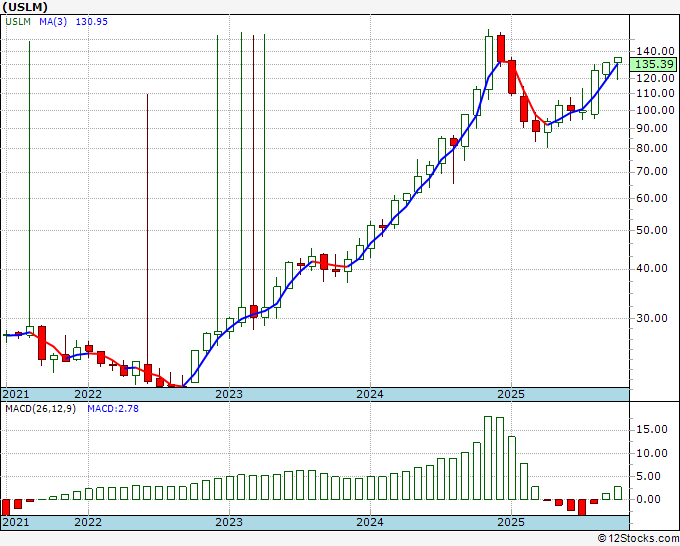This screenshot has width=680, height=546.
Task: Click the 140.00 price axis label
Action: pos(655,52)
